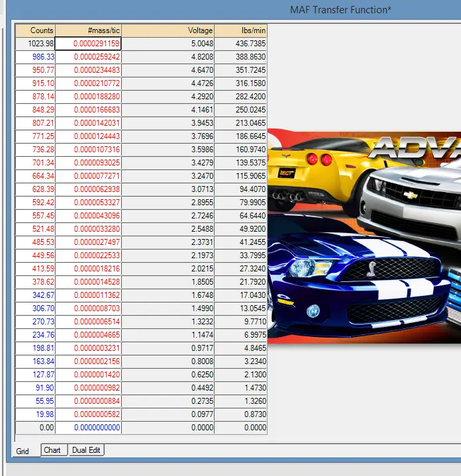Click the Voltage column header
Screen dimensions: 461x476
point(168,30)
